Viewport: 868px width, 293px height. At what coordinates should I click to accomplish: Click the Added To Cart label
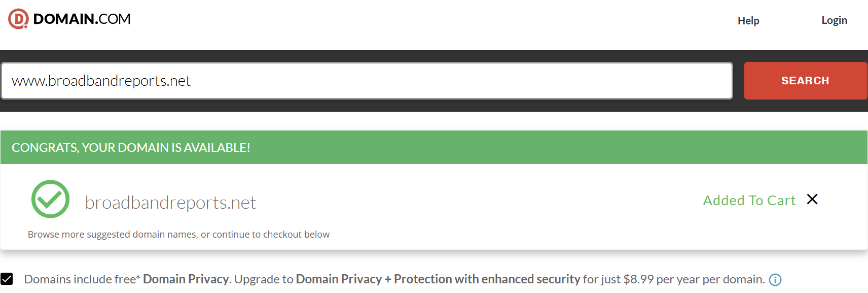click(x=749, y=200)
